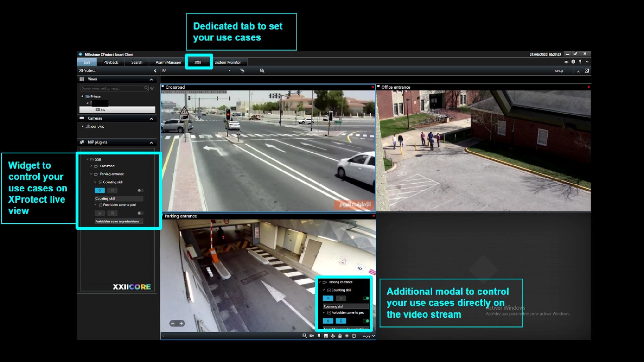The width and height of the screenshot is (644, 362).
Task: Open the help icon in title bar
Action: (x=573, y=62)
